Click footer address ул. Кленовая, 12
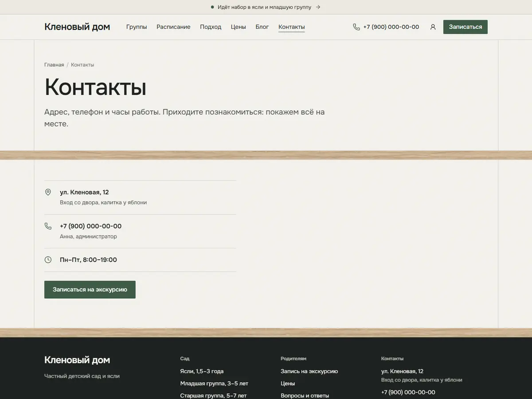532x399 pixels. point(402,372)
